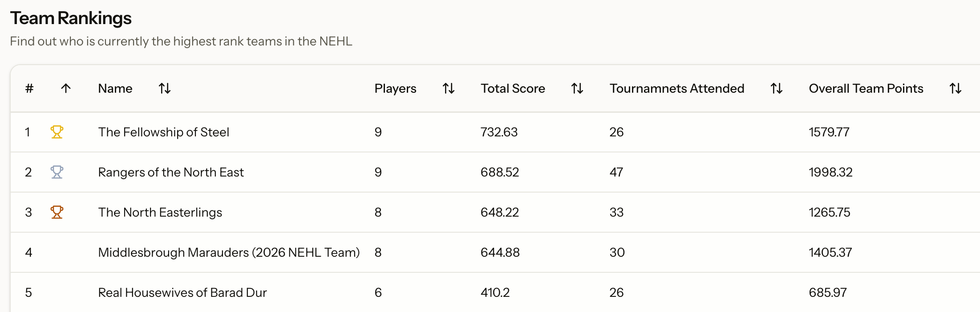Viewport: 980px width, 312px height.
Task: Sort by Overall Team Points arrows
Action: (956, 88)
